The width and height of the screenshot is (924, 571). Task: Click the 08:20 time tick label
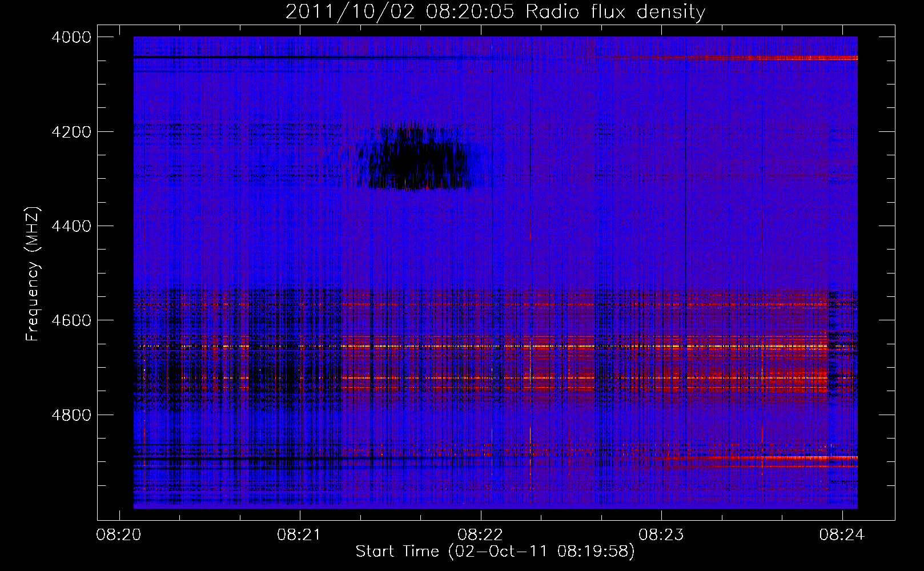[119, 535]
